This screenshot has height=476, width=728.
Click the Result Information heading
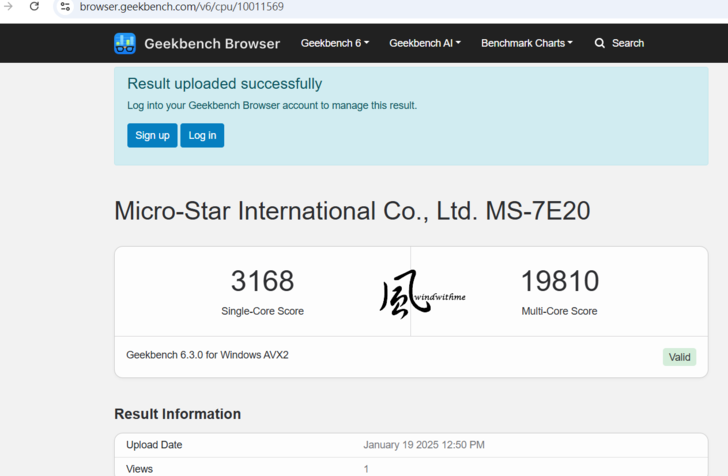pyautogui.click(x=177, y=414)
